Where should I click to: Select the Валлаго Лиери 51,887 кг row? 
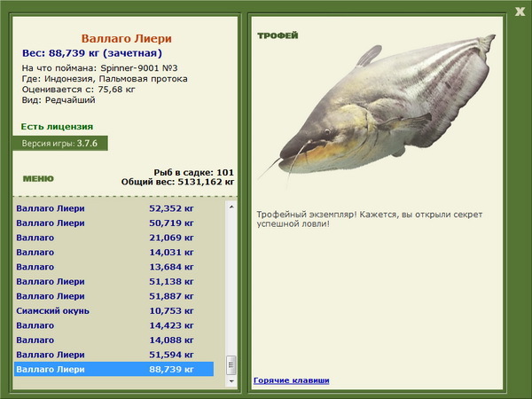click(114, 296)
